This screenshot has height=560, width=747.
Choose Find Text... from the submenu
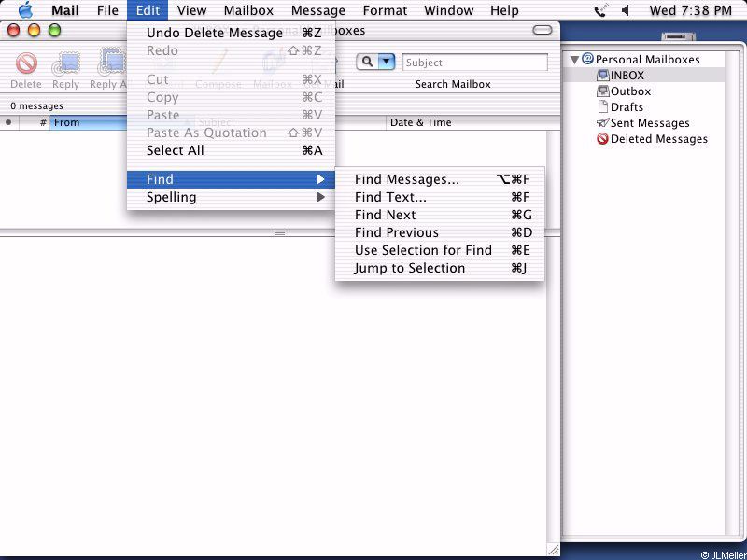(x=440, y=197)
